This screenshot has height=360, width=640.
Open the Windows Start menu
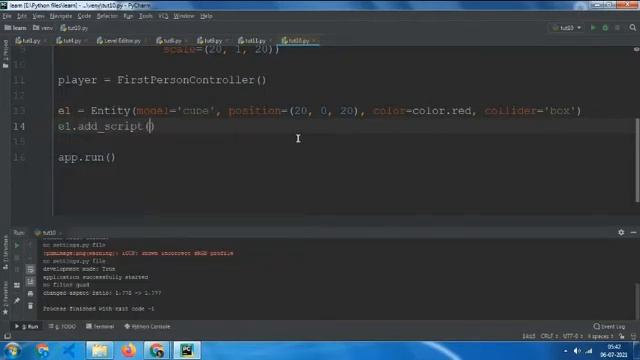[11, 351]
